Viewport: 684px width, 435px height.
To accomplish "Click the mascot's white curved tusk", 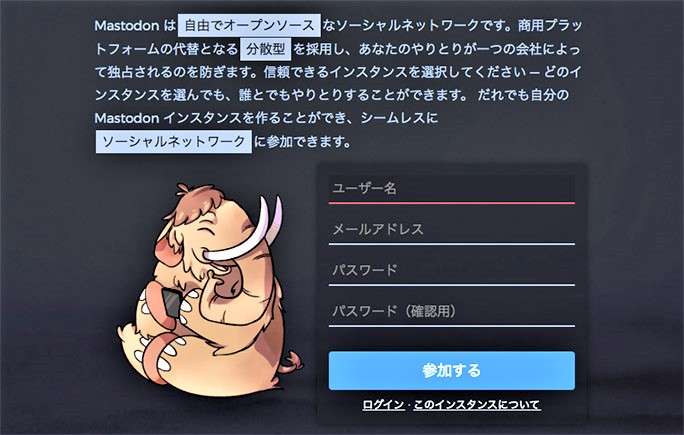I will [x=244, y=238].
